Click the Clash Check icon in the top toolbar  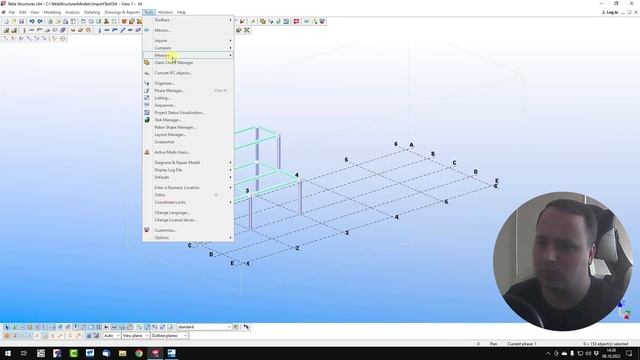point(263,21)
